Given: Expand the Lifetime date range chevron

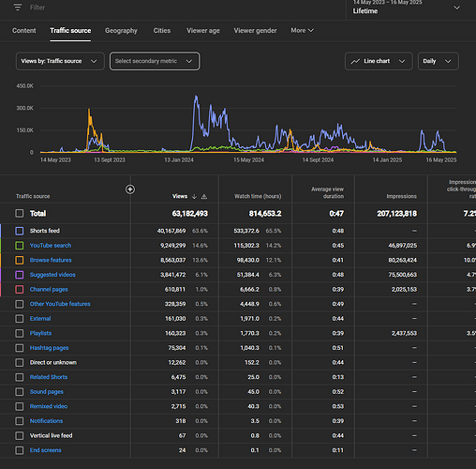Looking at the screenshot, I should pyautogui.click(x=456, y=8).
